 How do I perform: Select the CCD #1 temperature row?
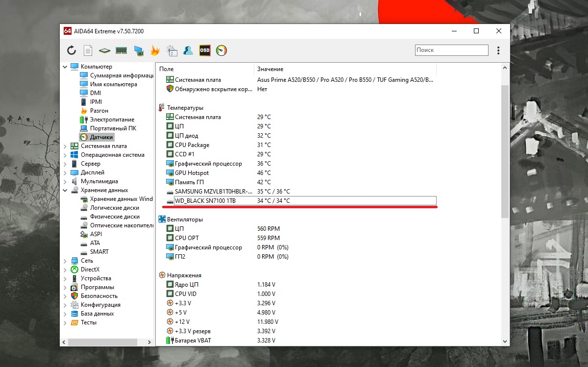(x=301, y=154)
